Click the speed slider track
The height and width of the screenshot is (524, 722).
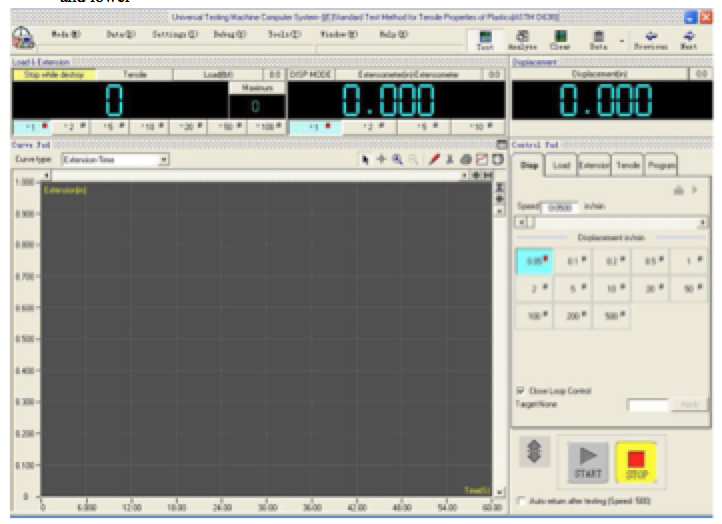(610, 222)
